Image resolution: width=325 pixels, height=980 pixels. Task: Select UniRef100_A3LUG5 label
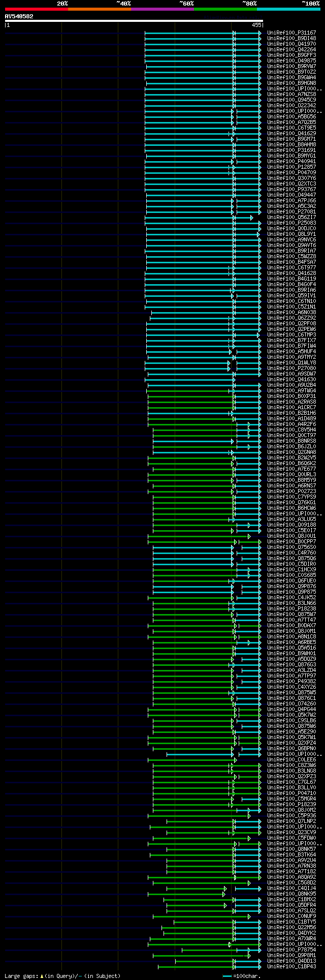[291, 519]
